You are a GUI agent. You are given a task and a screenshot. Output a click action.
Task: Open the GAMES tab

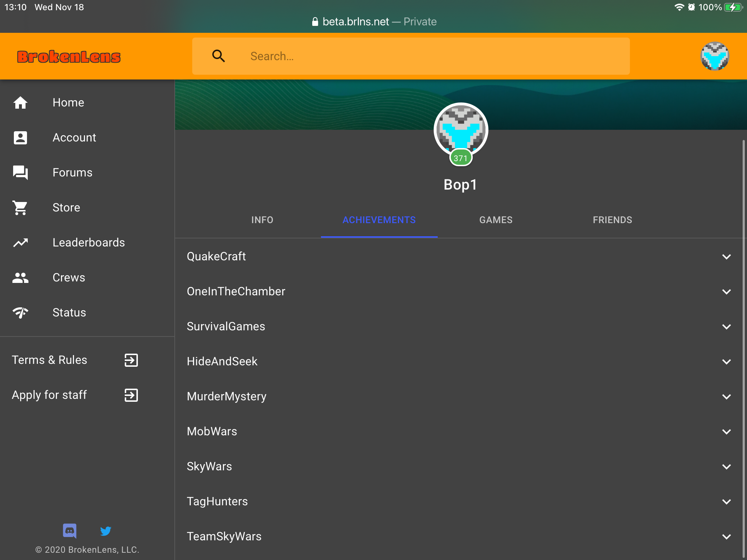[x=496, y=220]
